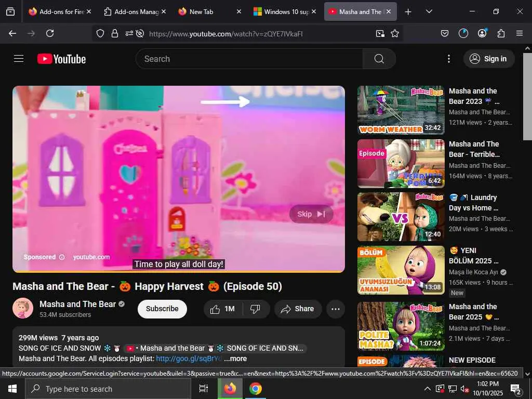This screenshot has height=399, width=532.
Task: Open the ad info icon beside Sponsored
Action: point(62,257)
